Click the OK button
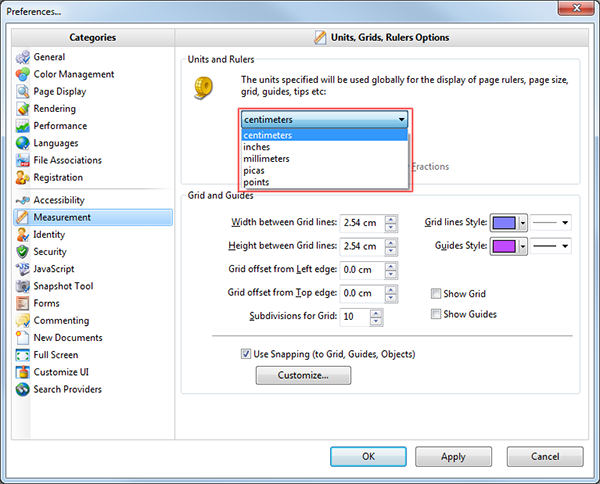 368,456
